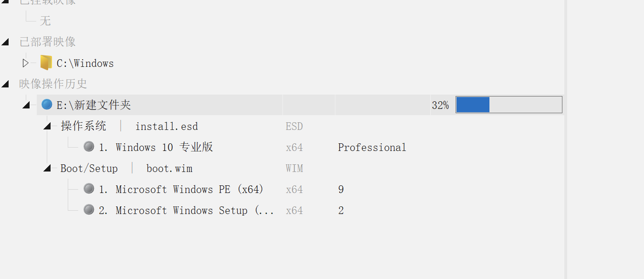The image size is (644, 279).
Task: Click the gray sphere icon for Windows 10 专业版
Action: coord(89,146)
